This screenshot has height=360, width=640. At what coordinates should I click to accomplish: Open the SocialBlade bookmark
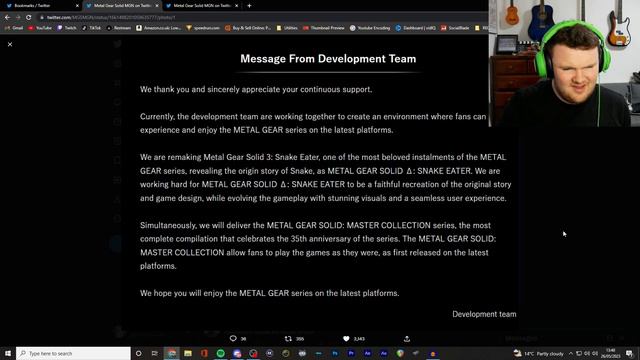(455, 28)
